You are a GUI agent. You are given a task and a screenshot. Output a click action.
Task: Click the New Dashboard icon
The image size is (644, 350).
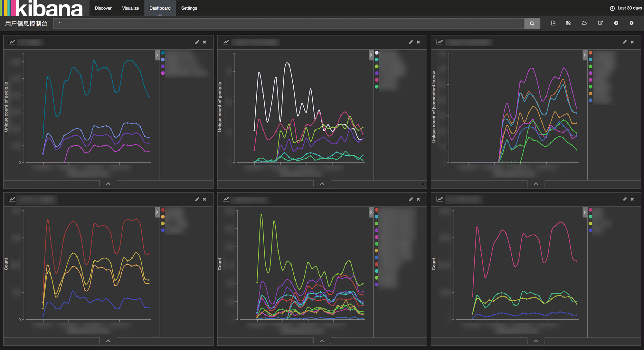(553, 23)
